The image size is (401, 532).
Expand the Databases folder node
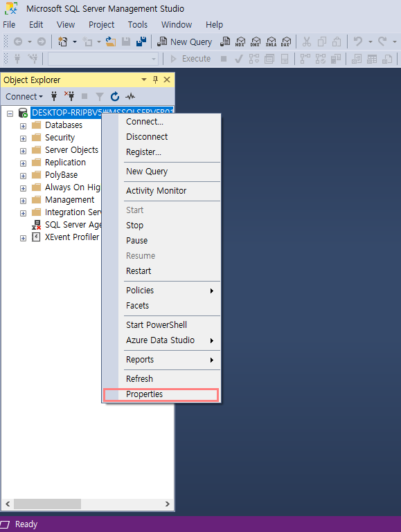23,126
